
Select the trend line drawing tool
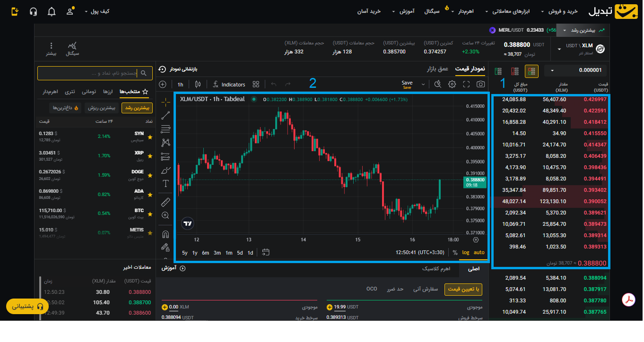(165, 115)
